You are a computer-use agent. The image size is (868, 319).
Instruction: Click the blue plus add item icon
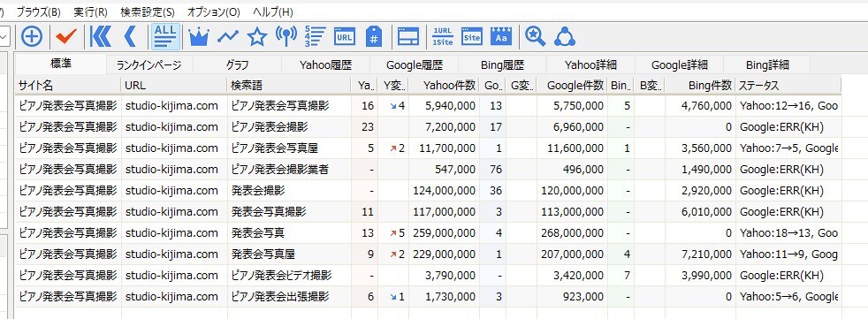tap(32, 36)
